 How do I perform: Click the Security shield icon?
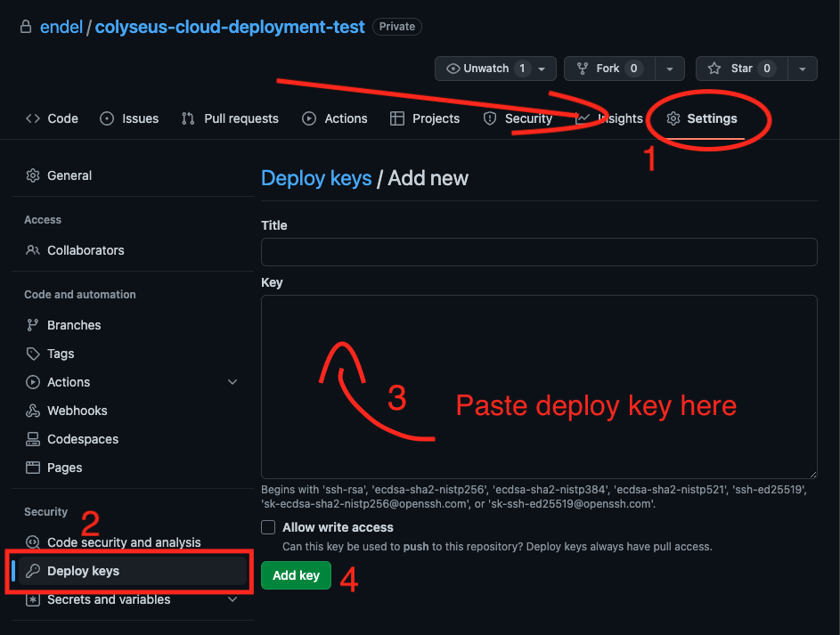tap(490, 118)
